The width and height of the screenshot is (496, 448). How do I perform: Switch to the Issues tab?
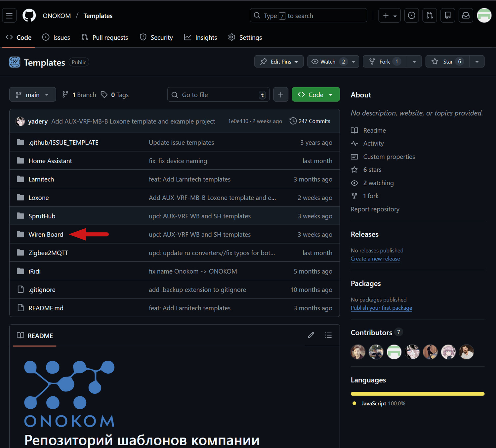click(56, 37)
